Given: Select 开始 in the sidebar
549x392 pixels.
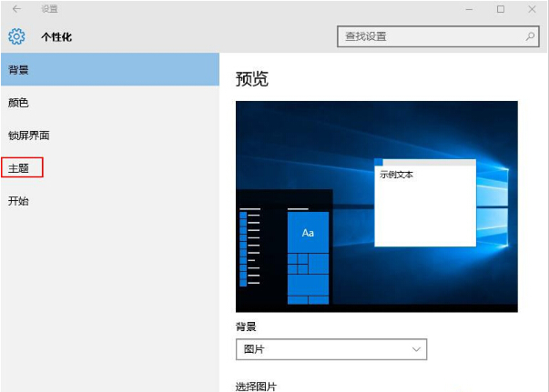Looking at the screenshot, I should pos(18,201).
